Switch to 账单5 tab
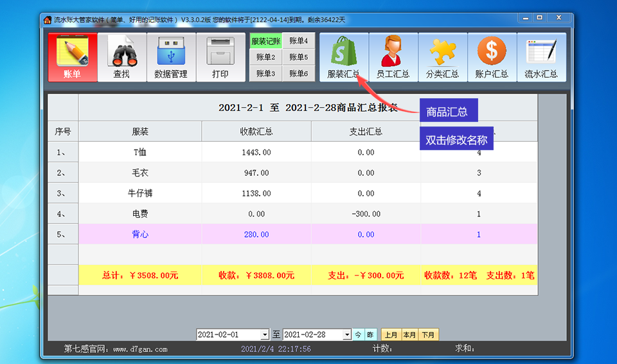This screenshot has height=364, width=617. click(299, 57)
